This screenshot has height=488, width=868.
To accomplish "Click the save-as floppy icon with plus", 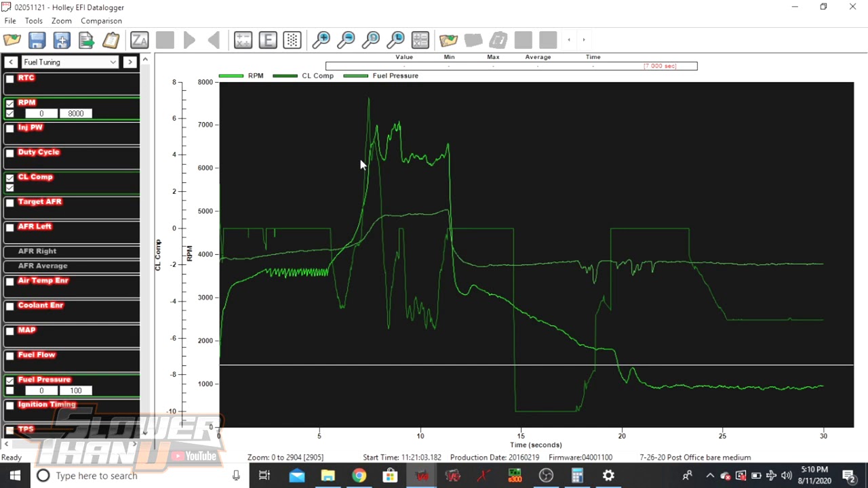I will (x=62, y=41).
